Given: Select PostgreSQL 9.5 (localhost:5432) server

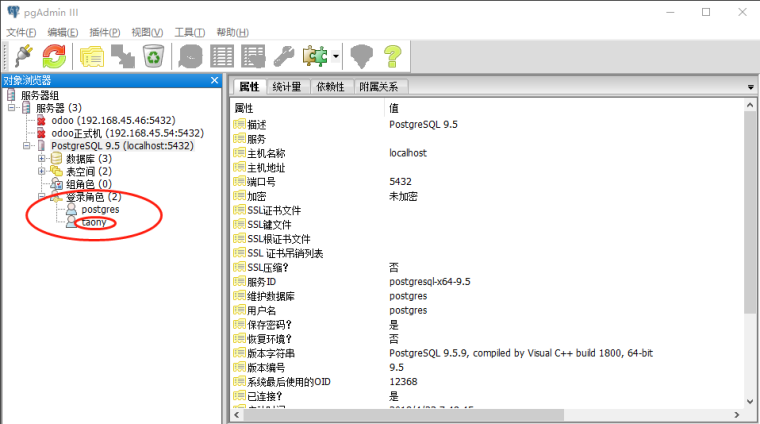Looking at the screenshot, I should pyautogui.click(x=122, y=145).
